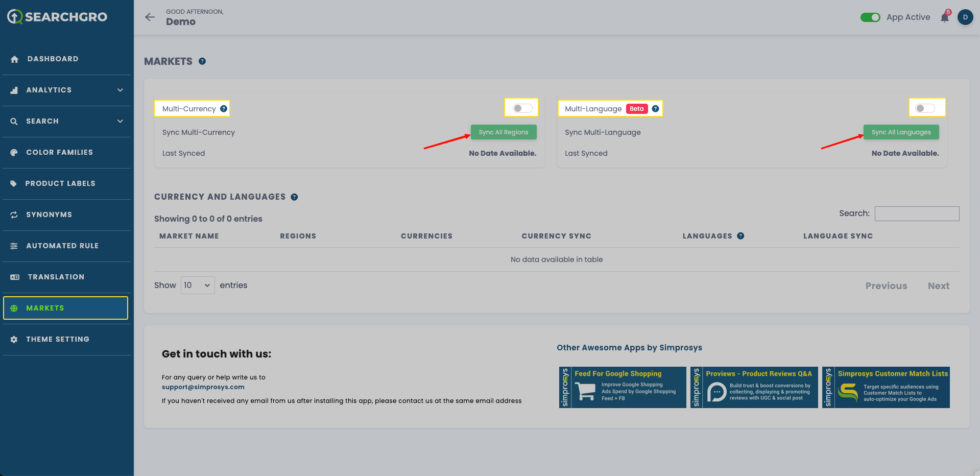Screen dimensions: 980x476
Task: Go back using the arrow icon
Action: 150,17
